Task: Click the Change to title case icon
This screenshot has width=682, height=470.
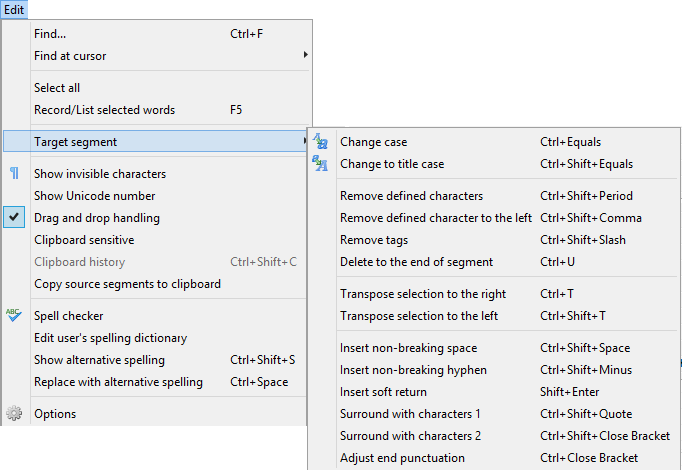Action: click(320, 164)
